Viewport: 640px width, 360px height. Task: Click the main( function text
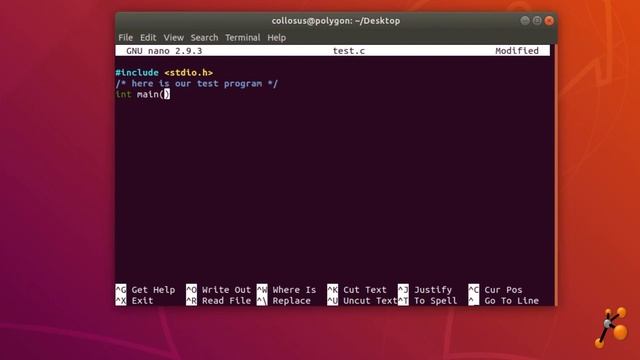click(x=151, y=94)
